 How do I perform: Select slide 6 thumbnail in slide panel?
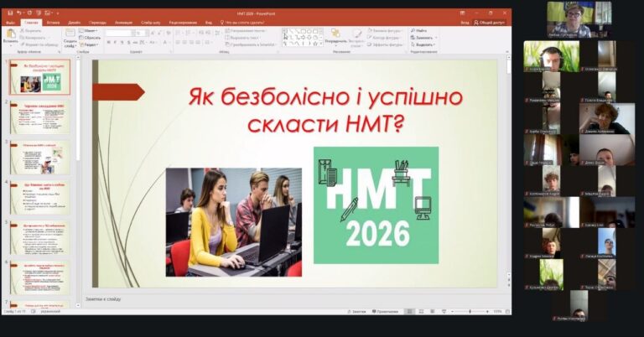click(40, 277)
